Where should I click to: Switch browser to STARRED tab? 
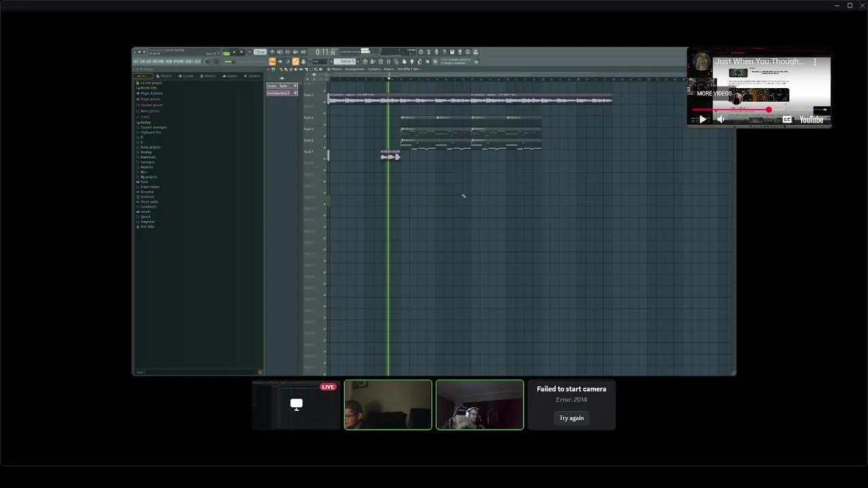(x=252, y=76)
